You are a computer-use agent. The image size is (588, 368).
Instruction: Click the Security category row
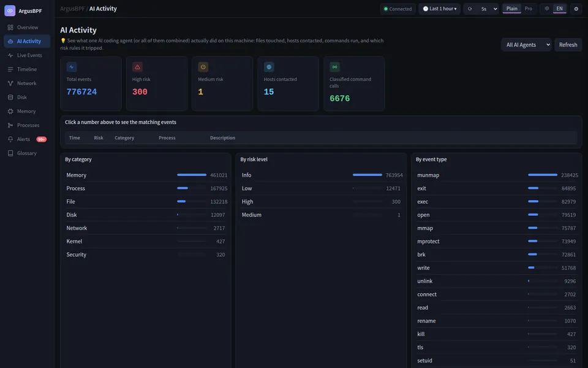pyautogui.click(x=146, y=255)
